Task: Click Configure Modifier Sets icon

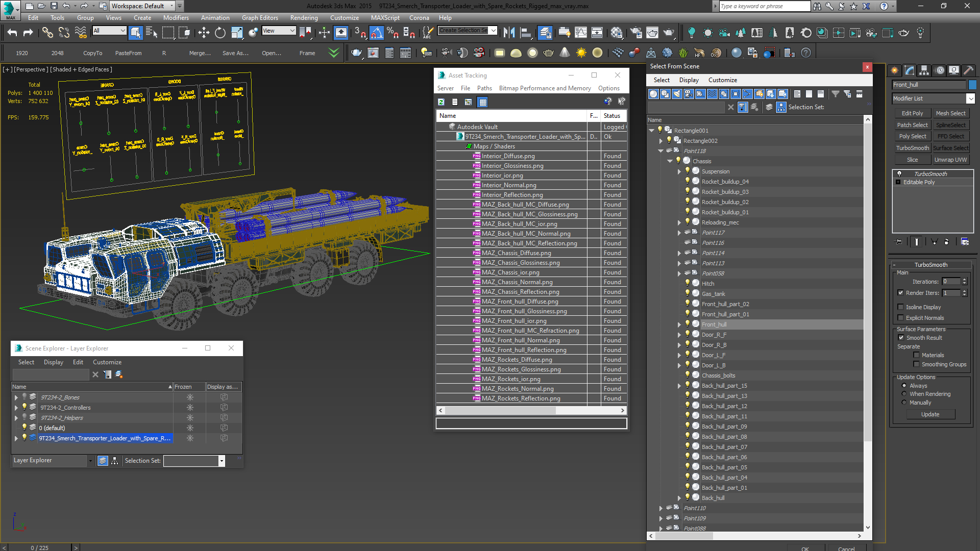Action: click(965, 242)
